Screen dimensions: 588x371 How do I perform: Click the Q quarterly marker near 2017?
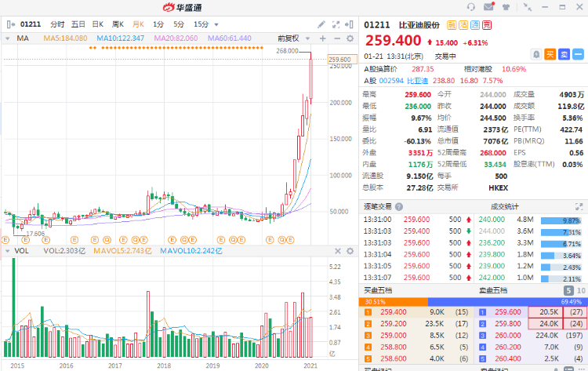point(107,240)
